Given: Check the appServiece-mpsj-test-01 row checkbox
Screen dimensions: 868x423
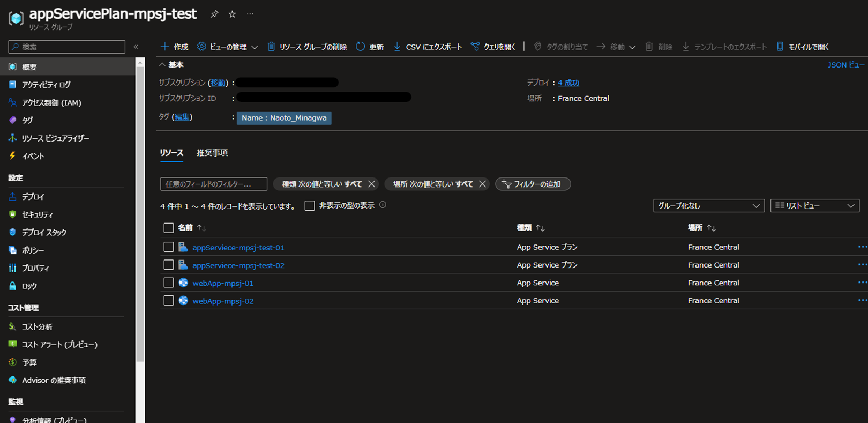Looking at the screenshot, I should (169, 247).
